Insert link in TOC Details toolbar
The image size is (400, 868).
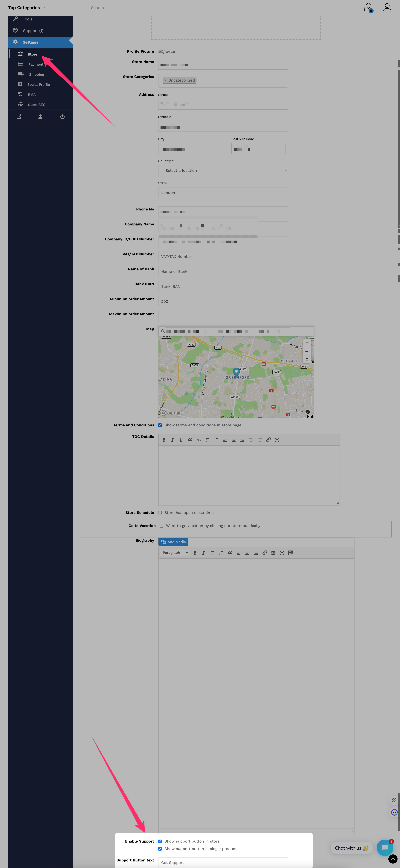269,440
